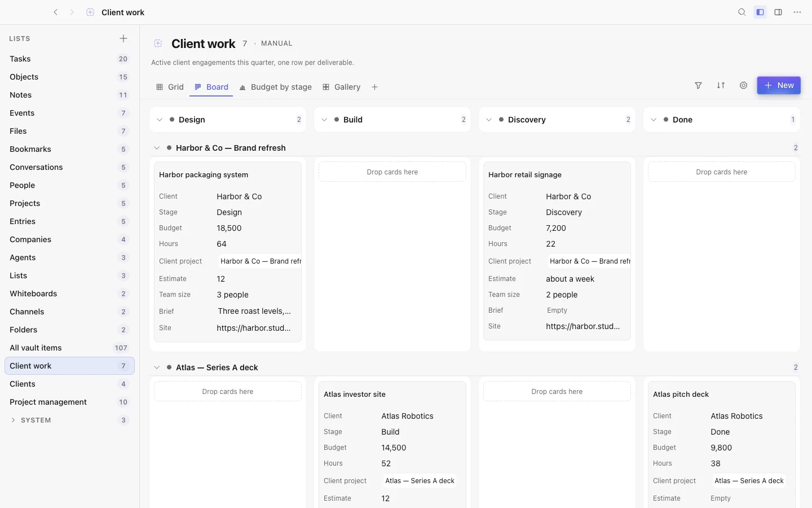Click the Budget value 18,500
Image resolution: width=812 pixels, height=508 pixels.
229,228
